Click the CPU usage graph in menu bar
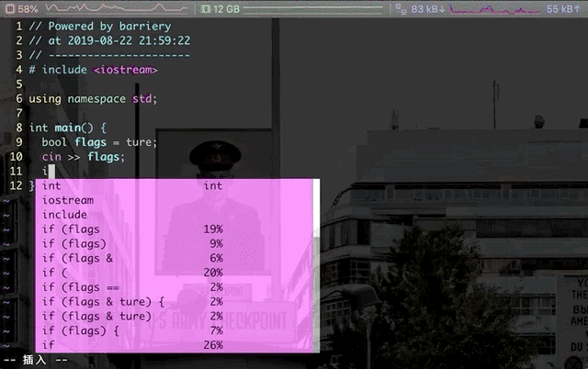The height and width of the screenshot is (369, 588). tap(117, 8)
